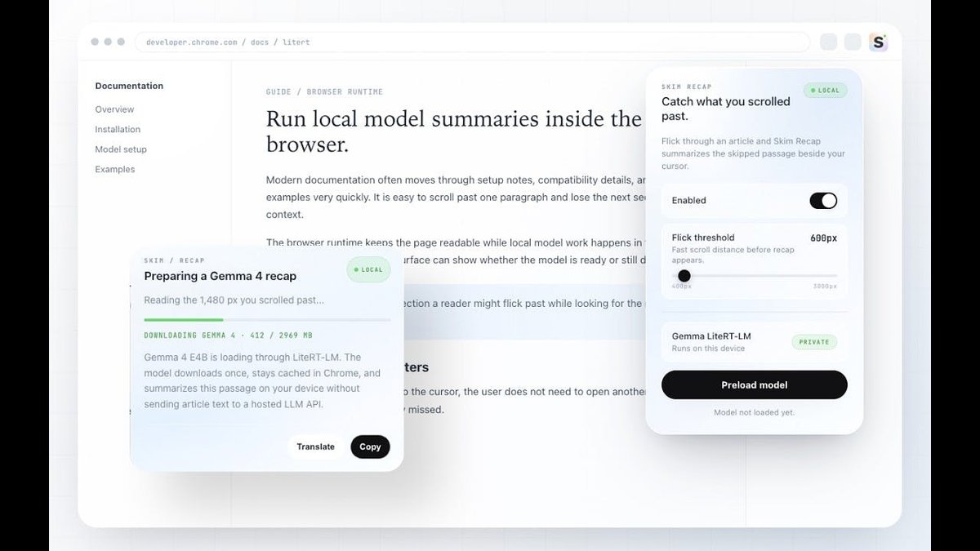Viewport: 980px width, 551px height.
Task: Click the 'Preparing a Gemma 4 recap' title
Action: click(x=220, y=276)
